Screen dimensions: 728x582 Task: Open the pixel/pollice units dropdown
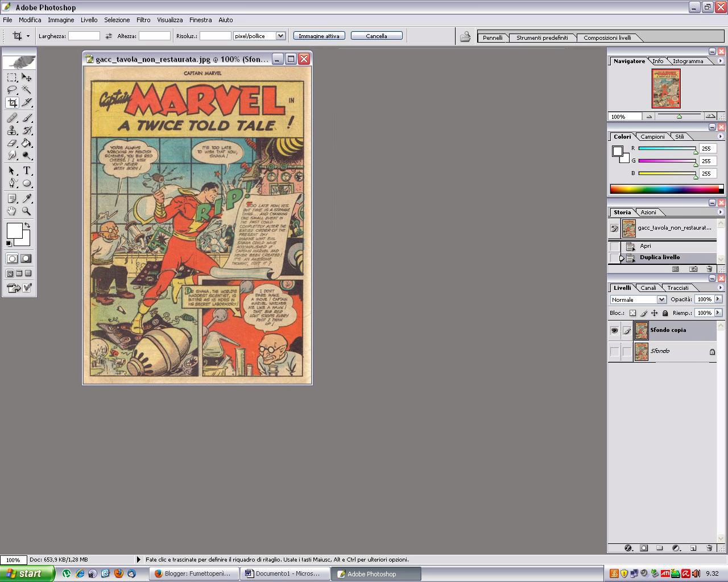pos(280,36)
